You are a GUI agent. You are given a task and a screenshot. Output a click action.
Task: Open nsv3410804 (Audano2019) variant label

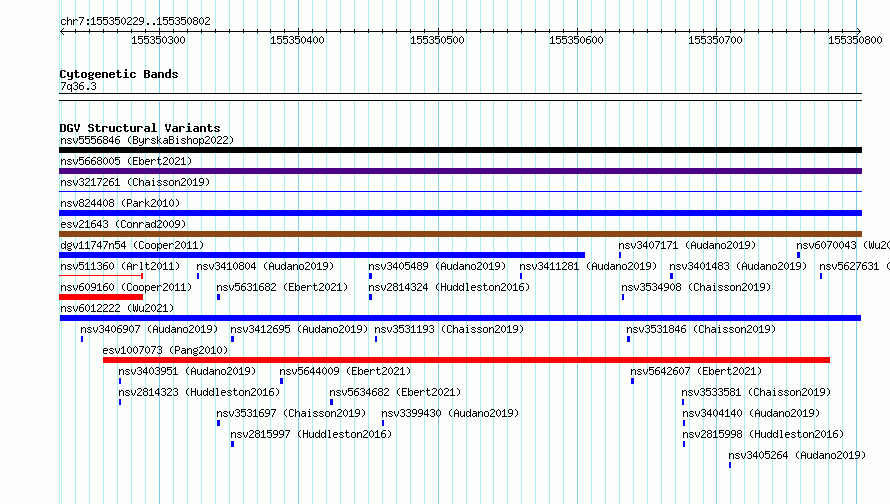(x=265, y=266)
